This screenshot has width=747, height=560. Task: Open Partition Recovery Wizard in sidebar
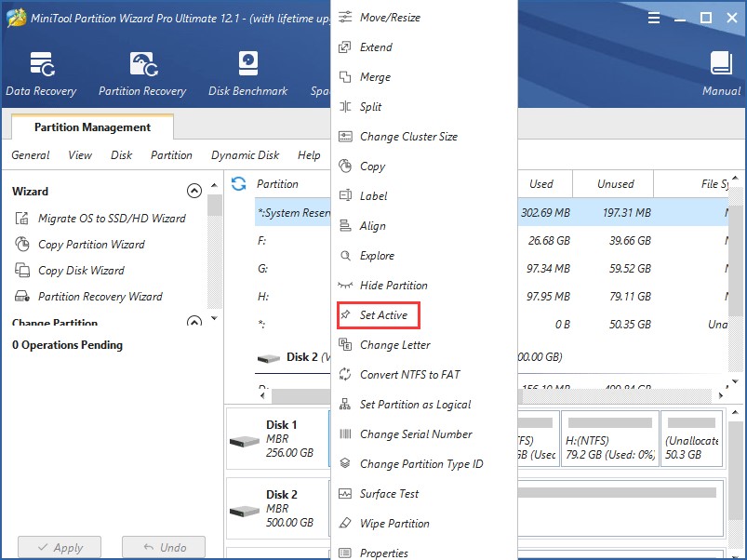point(100,297)
